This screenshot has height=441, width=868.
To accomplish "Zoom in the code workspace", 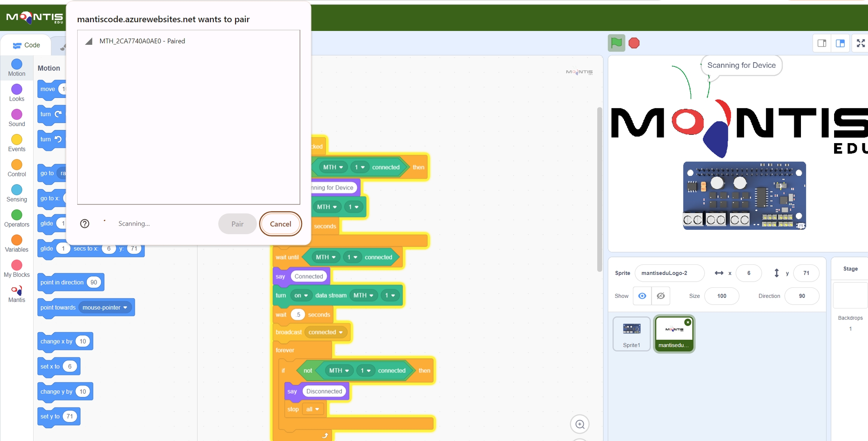I will 580,424.
